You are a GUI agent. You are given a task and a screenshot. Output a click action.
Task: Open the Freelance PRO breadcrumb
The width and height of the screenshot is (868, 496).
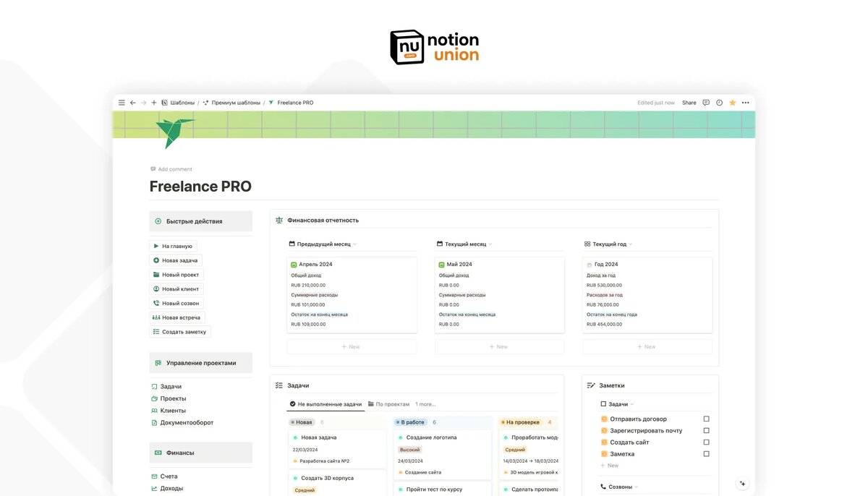pos(291,103)
